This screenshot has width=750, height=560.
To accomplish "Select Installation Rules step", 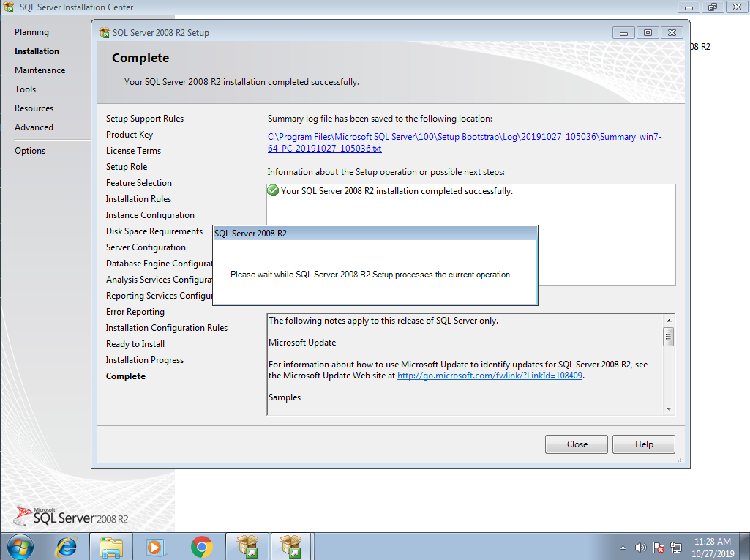I will (138, 199).
